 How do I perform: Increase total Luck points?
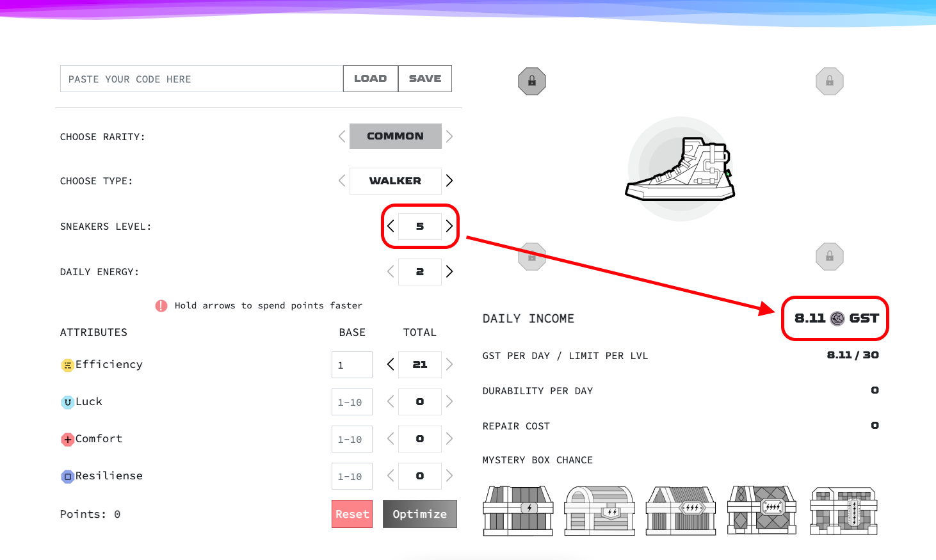tap(449, 401)
